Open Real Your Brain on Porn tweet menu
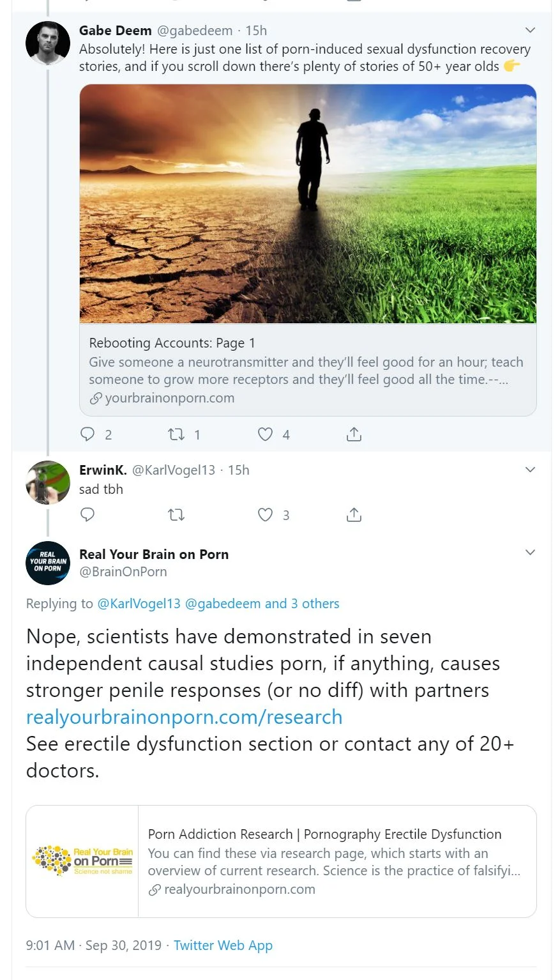Screen dimensions: 560x980 [x=530, y=553]
